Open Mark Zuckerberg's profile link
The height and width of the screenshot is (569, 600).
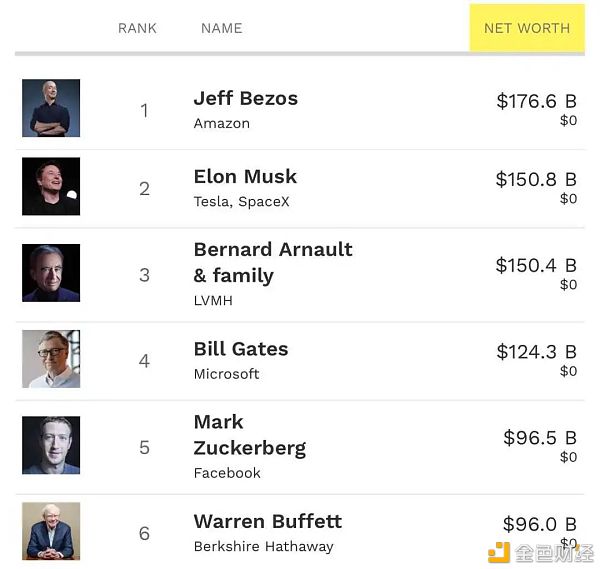click(x=249, y=435)
